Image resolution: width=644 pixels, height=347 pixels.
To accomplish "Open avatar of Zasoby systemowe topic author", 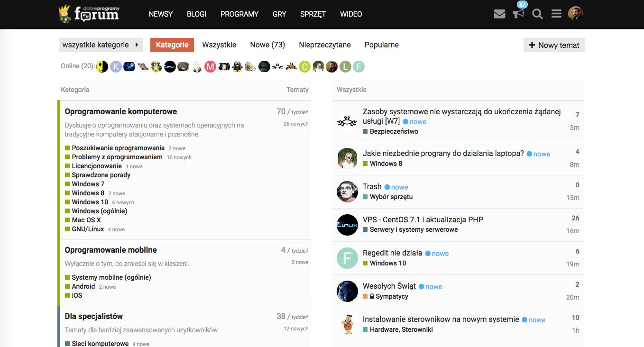I will click(x=347, y=121).
